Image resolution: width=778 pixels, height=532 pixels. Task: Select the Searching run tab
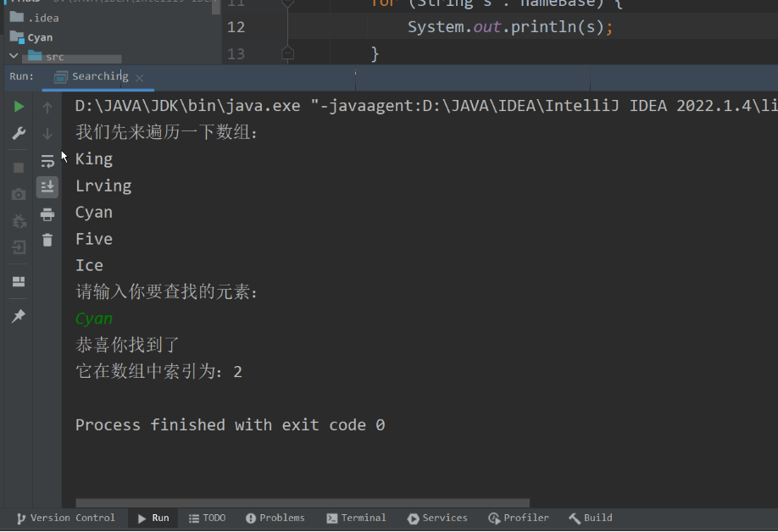coord(100,76)
